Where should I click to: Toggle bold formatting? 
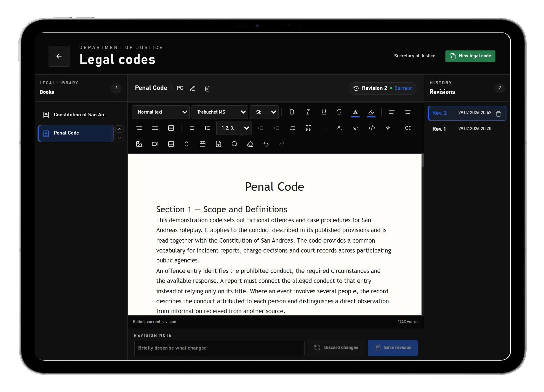point(292,112)
